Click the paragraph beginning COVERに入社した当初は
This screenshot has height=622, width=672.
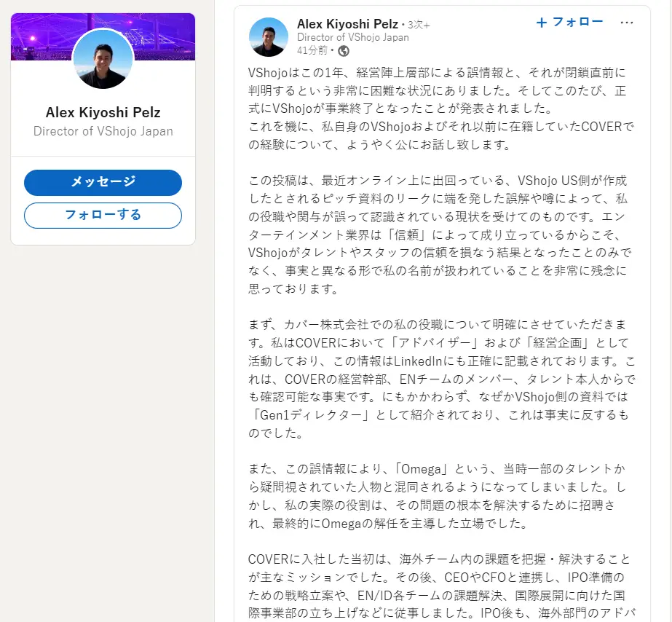point(441,586)
